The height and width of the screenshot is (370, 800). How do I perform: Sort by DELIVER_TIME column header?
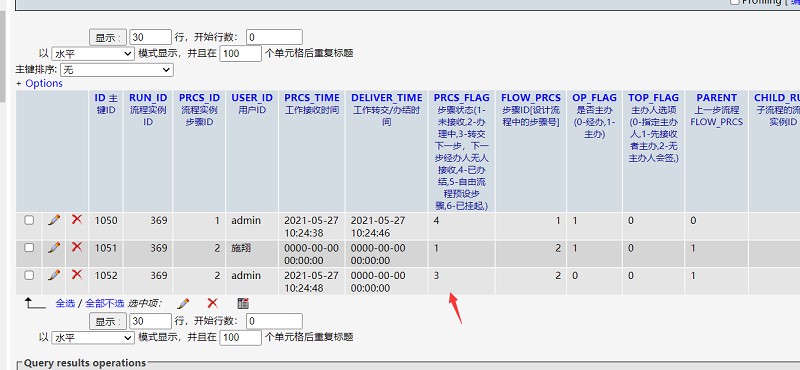(387, 97)
